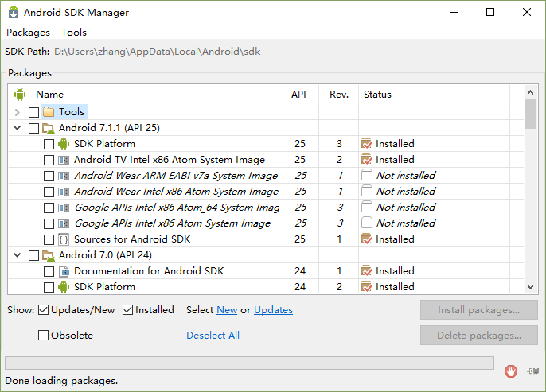
Task: Uncheck the Installed show filter
Action: point(128,309)
